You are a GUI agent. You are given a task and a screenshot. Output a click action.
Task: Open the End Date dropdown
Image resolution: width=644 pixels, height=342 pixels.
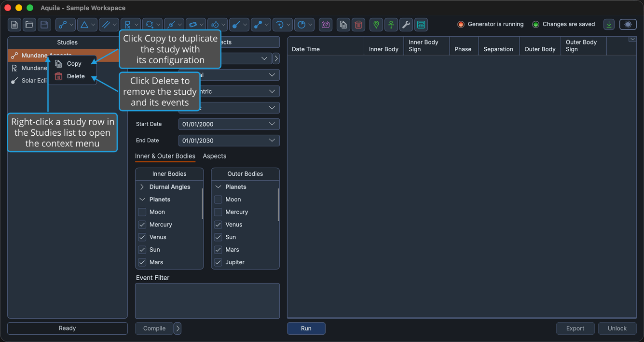click(x=272, y=141)
